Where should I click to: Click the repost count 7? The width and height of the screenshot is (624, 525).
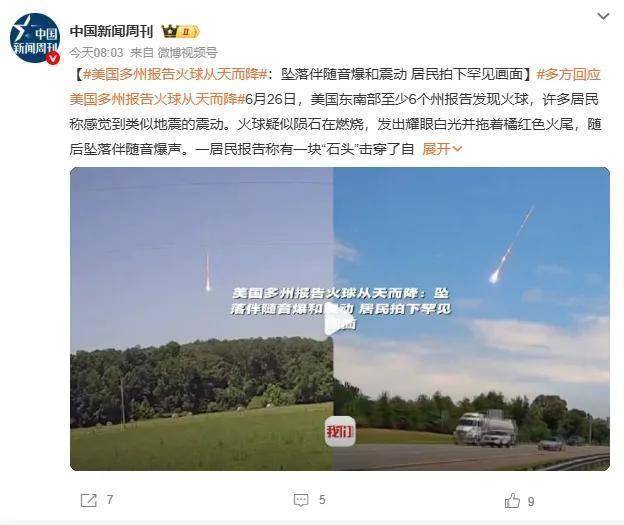coord(110,500)
